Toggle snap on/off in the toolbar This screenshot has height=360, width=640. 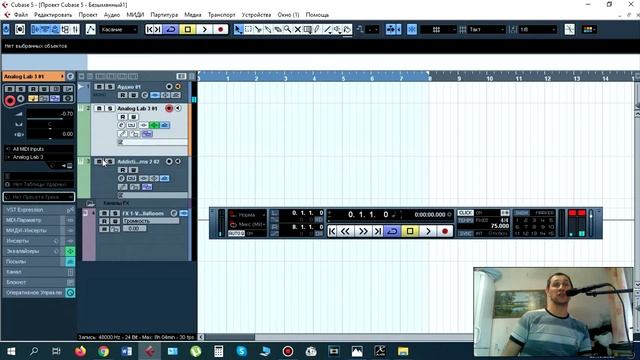tap(412, 29)
